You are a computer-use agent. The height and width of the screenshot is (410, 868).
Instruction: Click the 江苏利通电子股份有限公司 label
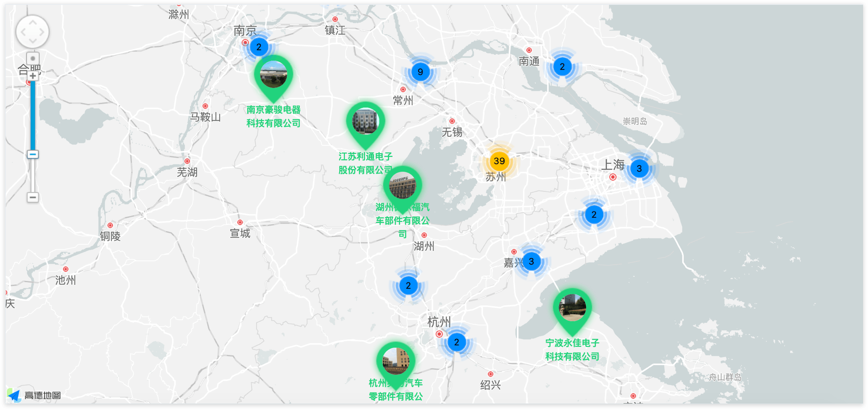(x=365, y=163)
